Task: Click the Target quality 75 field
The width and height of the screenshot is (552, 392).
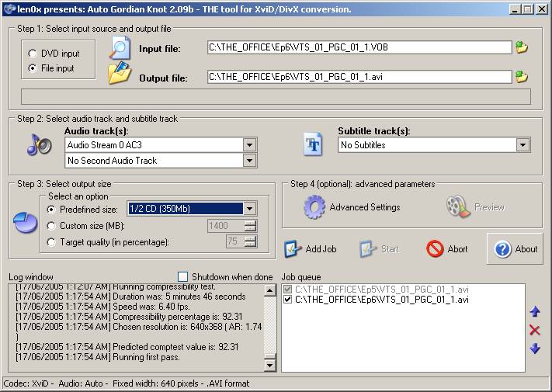Action: click(234, 241)
